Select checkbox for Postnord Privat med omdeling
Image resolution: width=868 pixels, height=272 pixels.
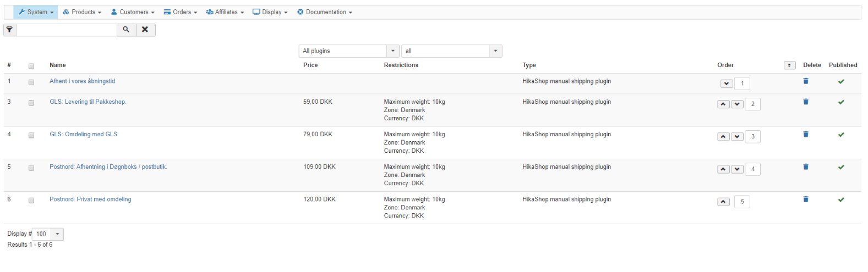point(31,201)
